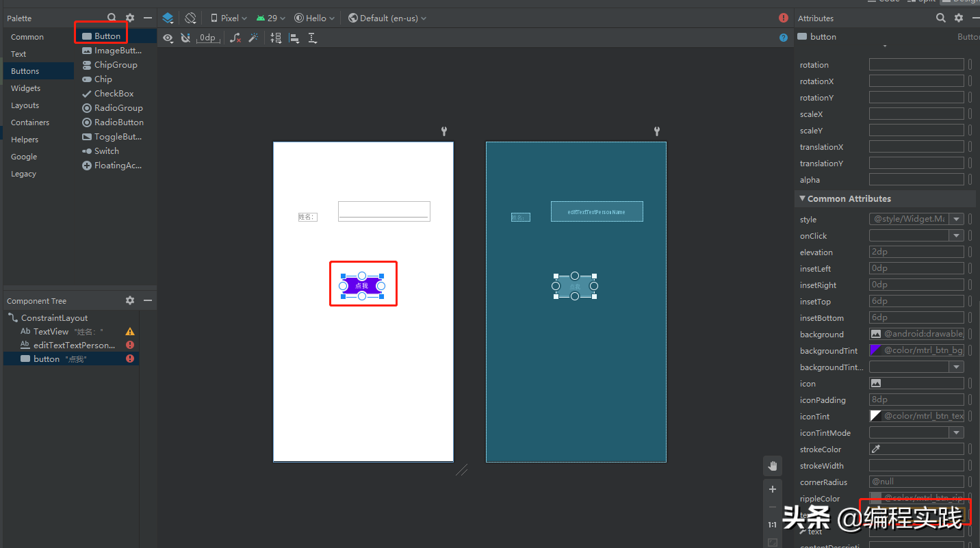Select ToggleButton in the palette list
The image size is (980, 548).
tap(115, 137)
